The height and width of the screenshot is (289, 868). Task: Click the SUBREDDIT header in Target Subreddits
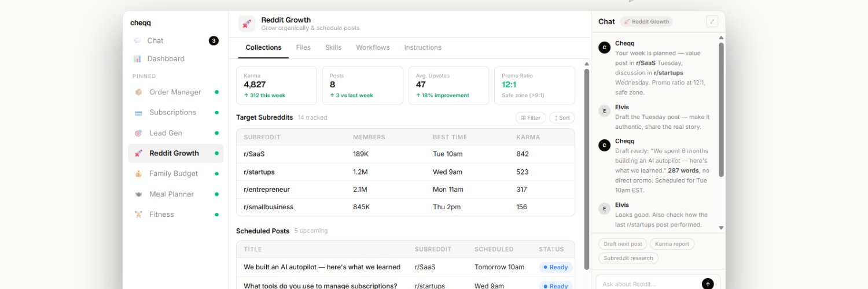262,137
